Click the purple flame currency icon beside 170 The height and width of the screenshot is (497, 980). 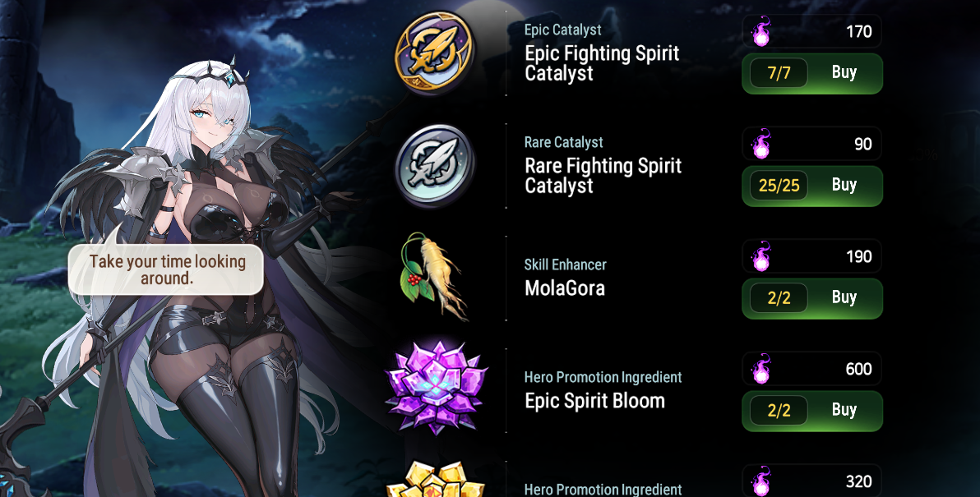(760, 31)
